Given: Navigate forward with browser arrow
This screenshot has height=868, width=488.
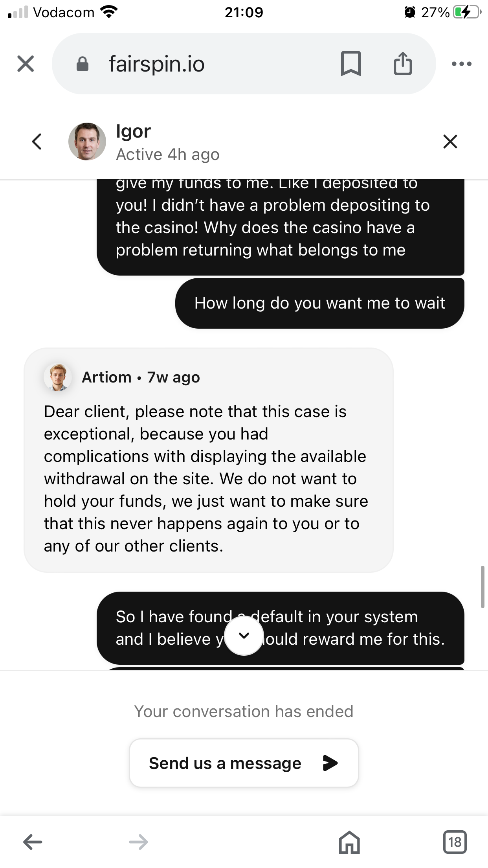Looking at the screenshot, I should (x=138, y=842).
